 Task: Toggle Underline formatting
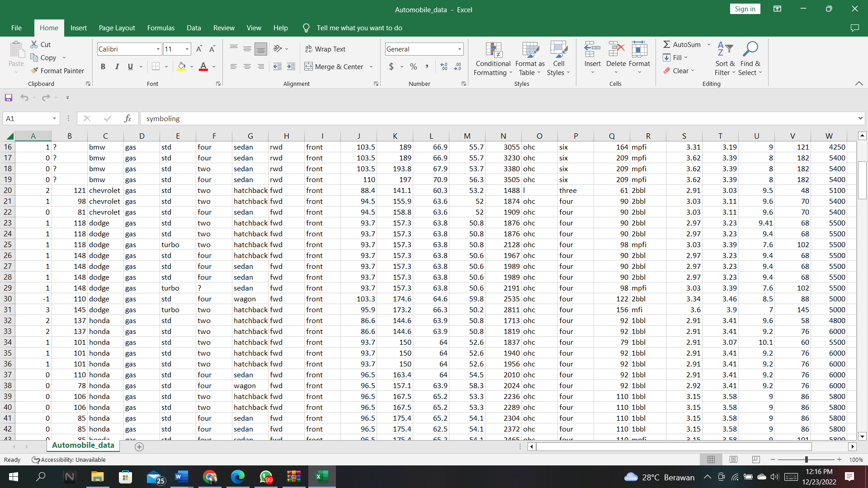click(x=130, y=66)
